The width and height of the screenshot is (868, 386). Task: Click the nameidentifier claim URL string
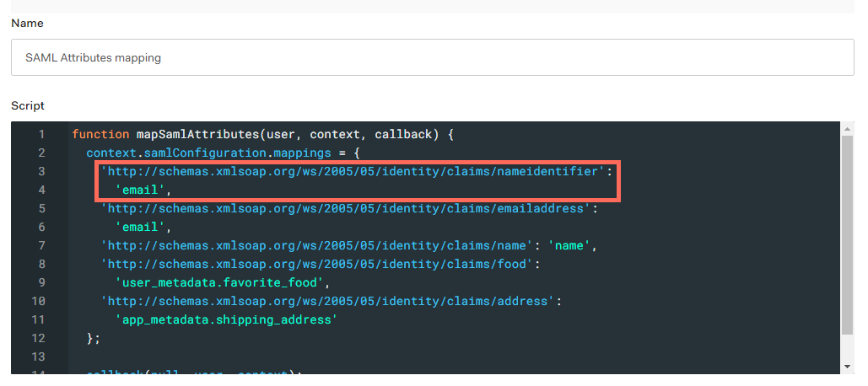coord(353,171)
